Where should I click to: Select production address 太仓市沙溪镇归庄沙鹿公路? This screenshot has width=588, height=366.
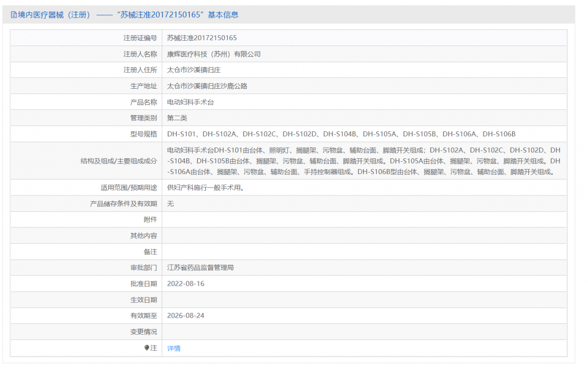(x=207, y=86)
